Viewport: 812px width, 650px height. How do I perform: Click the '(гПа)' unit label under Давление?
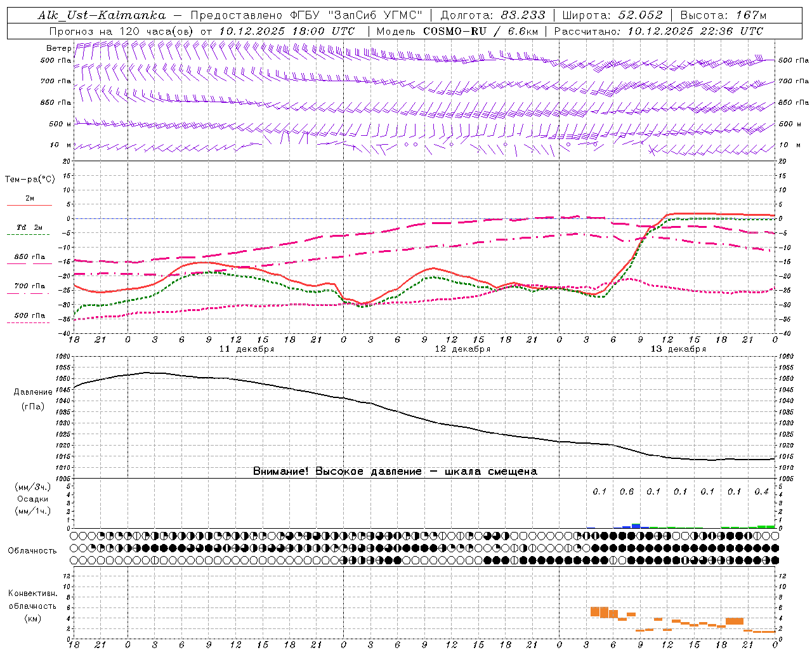tap(33, 406)
